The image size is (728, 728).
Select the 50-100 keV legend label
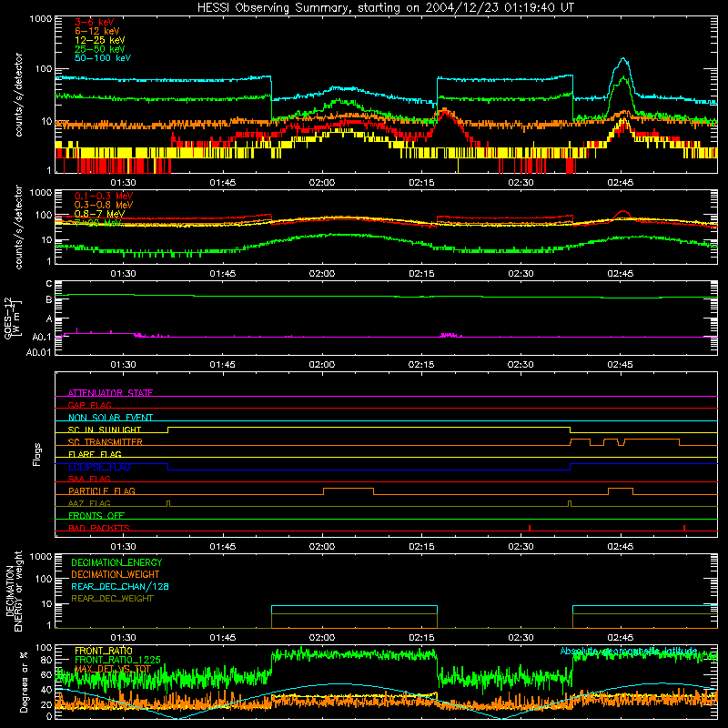point(103,58)
